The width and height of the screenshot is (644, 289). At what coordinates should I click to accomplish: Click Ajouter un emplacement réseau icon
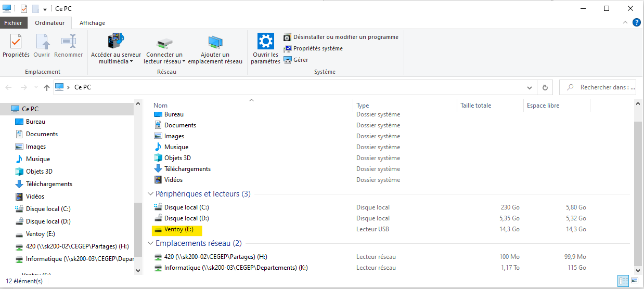(x=215, y=42)
